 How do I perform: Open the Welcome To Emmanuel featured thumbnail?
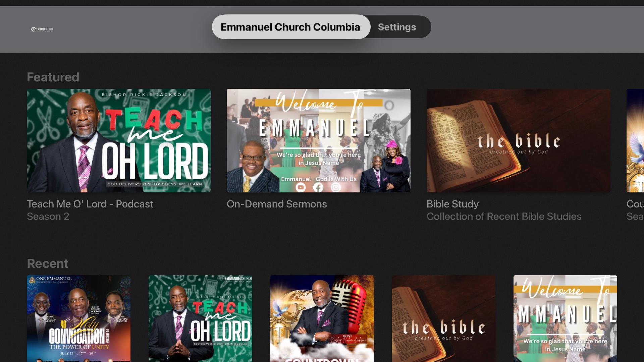(319, 140)
